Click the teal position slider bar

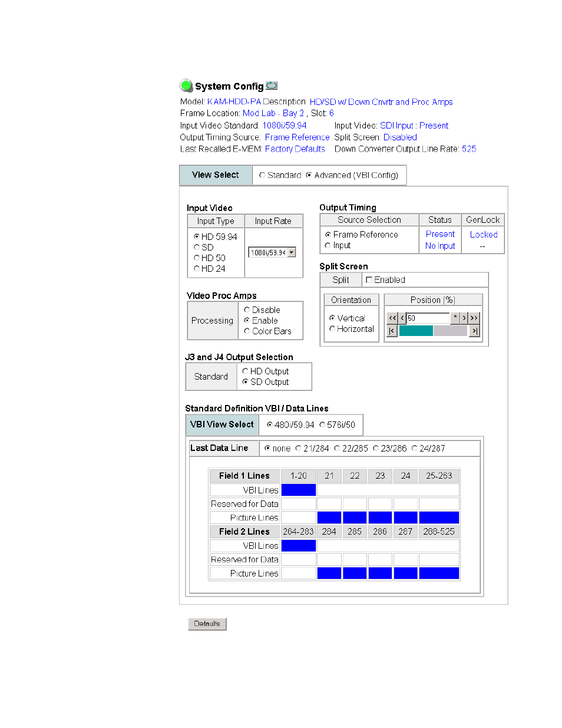pyautogui.click(x=416, y=331)
